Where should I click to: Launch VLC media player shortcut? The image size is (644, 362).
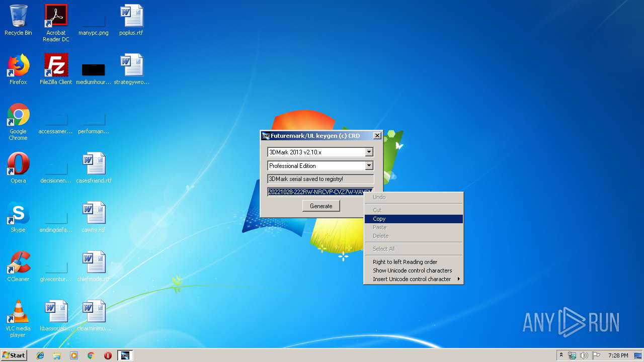18,319
